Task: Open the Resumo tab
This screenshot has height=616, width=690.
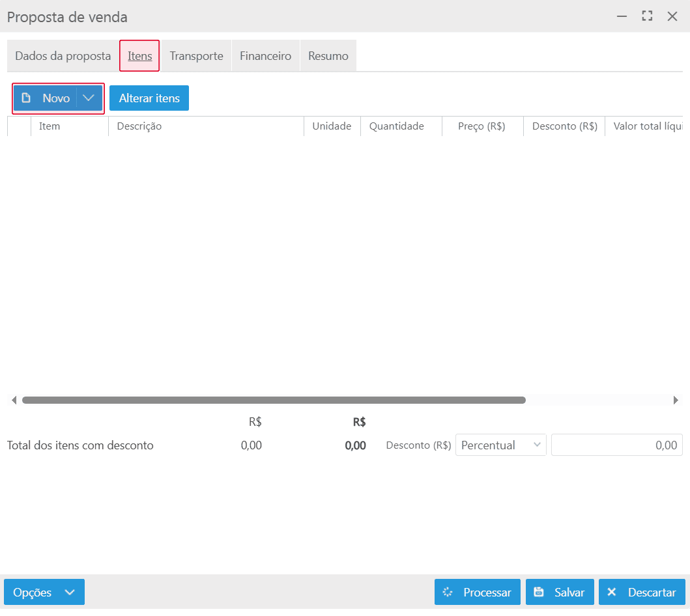Action: (328, 56)
